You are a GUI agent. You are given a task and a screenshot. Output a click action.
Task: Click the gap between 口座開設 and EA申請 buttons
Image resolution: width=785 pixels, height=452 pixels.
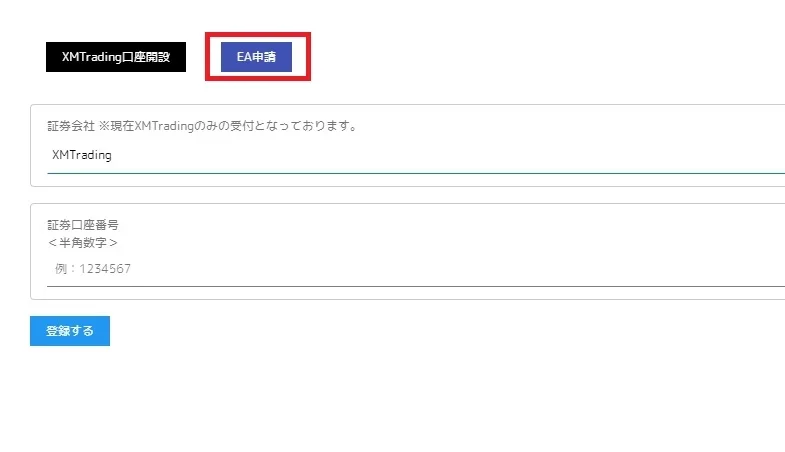[x=195, y=57]
